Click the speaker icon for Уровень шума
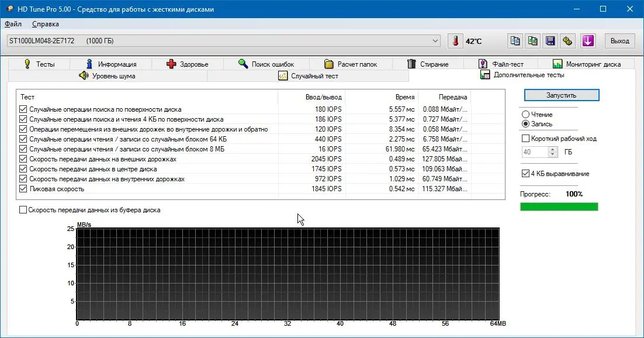The image size is (644, 338). tap(84, 75)
